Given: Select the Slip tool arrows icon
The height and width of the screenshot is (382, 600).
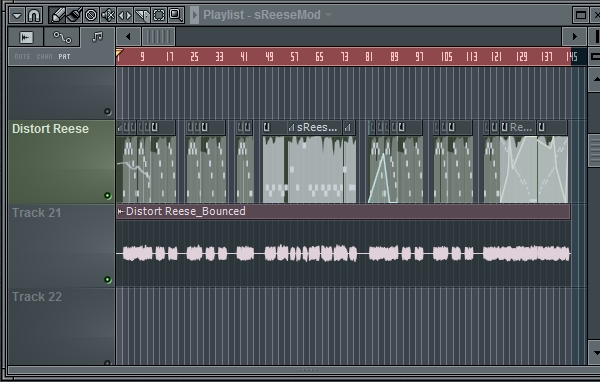Looking at the screenshot, I should tap(125, 15).
